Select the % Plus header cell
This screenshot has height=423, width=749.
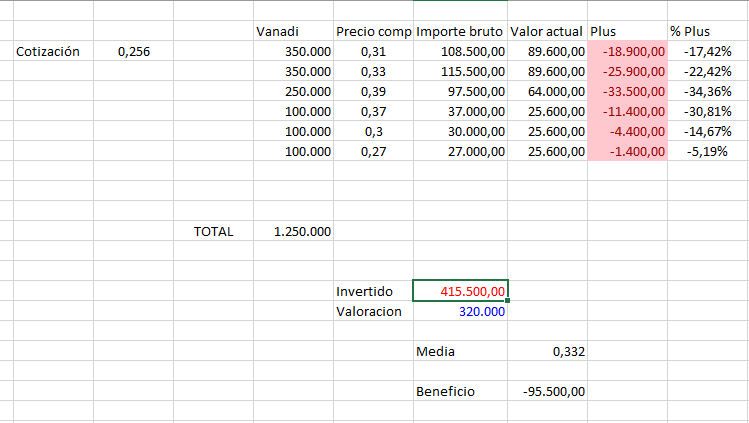coord(706,31)
